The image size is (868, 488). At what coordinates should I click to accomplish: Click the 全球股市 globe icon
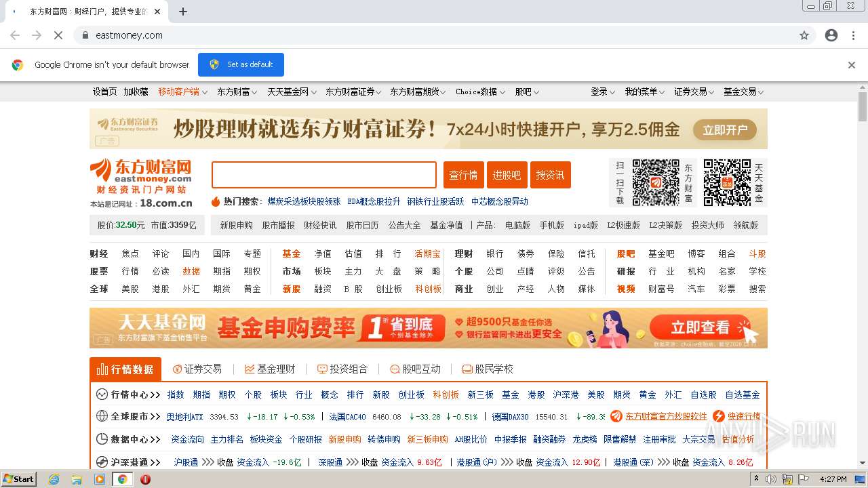(102, 416)
